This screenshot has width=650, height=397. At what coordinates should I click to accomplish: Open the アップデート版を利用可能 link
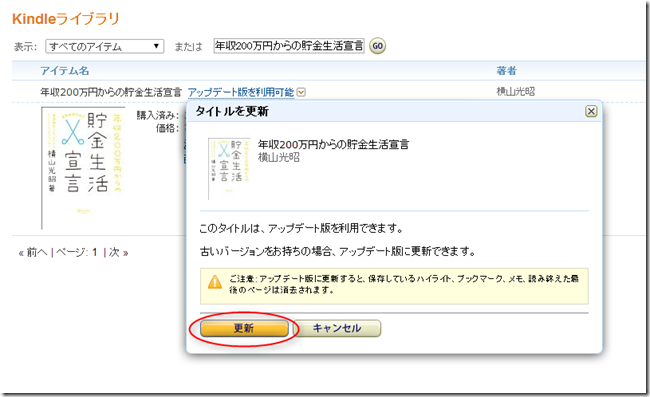(241, 92)
